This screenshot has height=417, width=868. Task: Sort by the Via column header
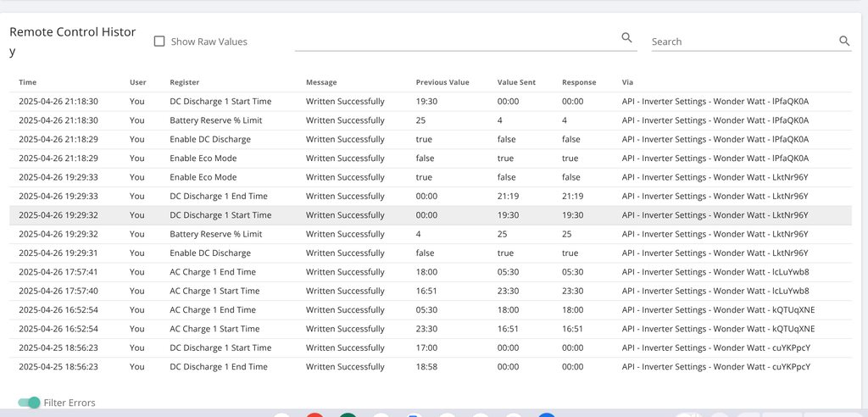pyautogui.click(x=627, y=82)
